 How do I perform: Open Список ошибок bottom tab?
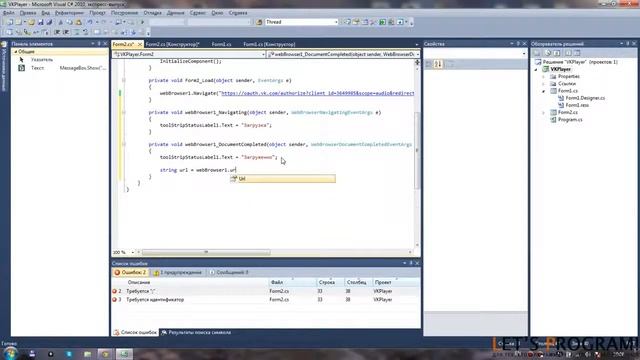click(x=136, y=333)
